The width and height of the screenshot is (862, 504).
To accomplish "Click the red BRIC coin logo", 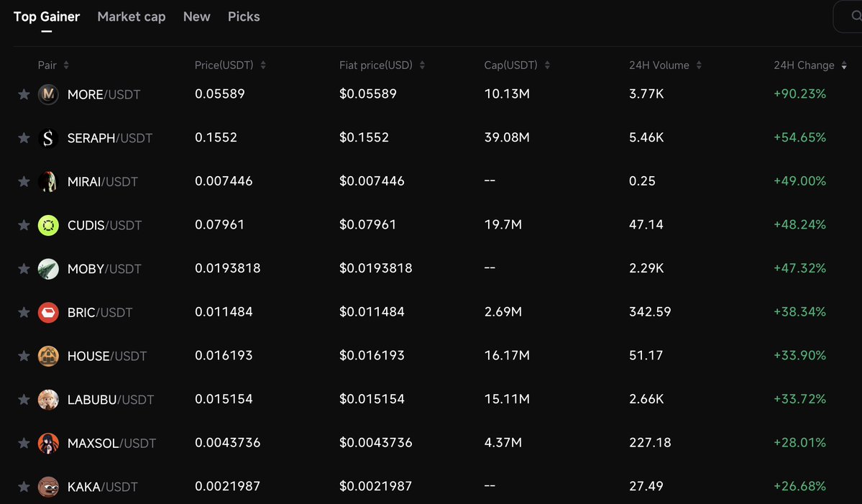I will point(48,312).
